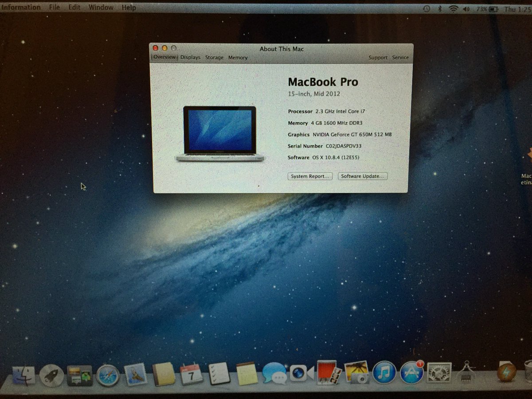Viewport: 532px width, 399px height.
Task: Open iTunes music note icon
Action: (384, 372)
